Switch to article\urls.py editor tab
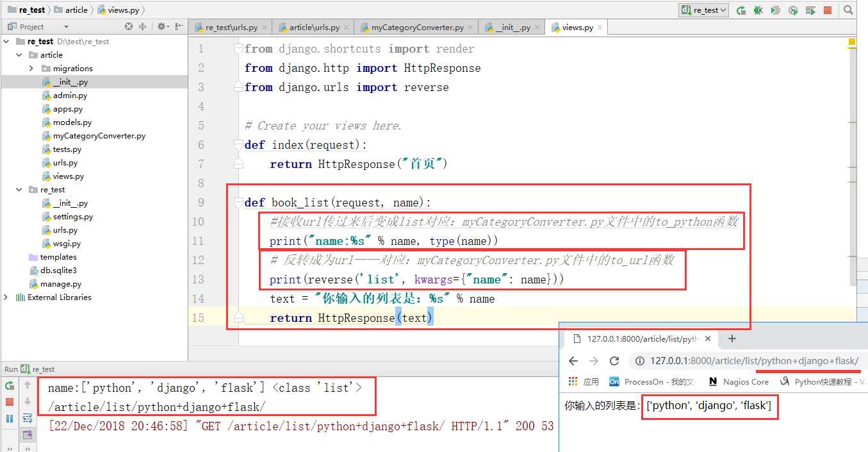Viewport: 868px width, 452px height. click(313, 28)
